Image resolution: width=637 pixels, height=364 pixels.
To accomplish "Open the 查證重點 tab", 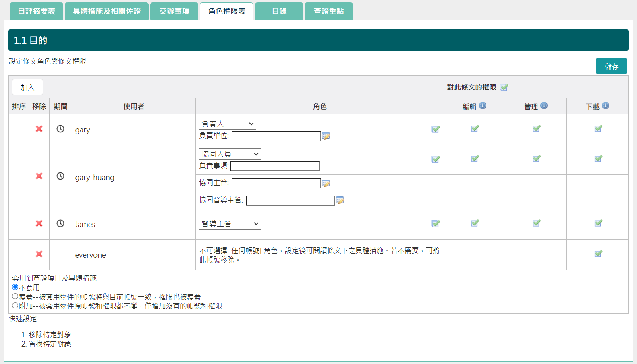I will point(329,11).
